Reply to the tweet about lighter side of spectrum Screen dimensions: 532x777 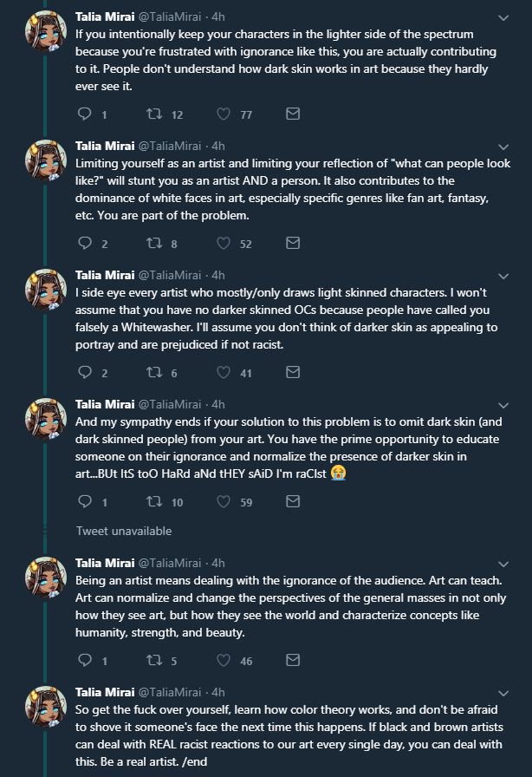pos(85,114)
